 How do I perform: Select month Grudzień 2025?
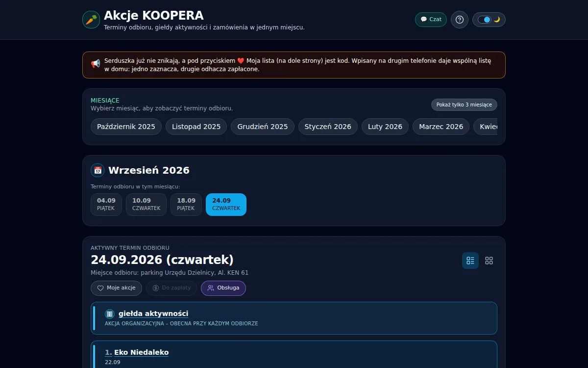pyautogui.click(x=263, y=127)
